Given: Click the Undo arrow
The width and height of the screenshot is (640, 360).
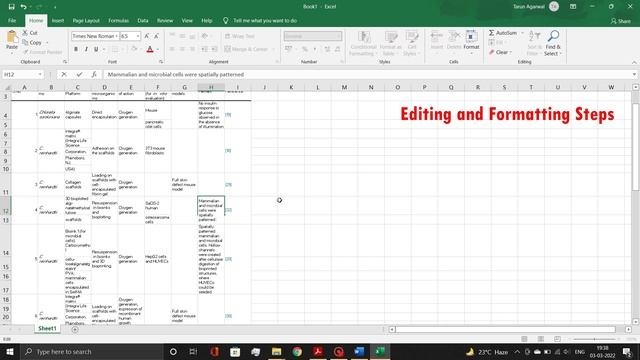Looking at the screenshot, I should click(x=23, y=7).
